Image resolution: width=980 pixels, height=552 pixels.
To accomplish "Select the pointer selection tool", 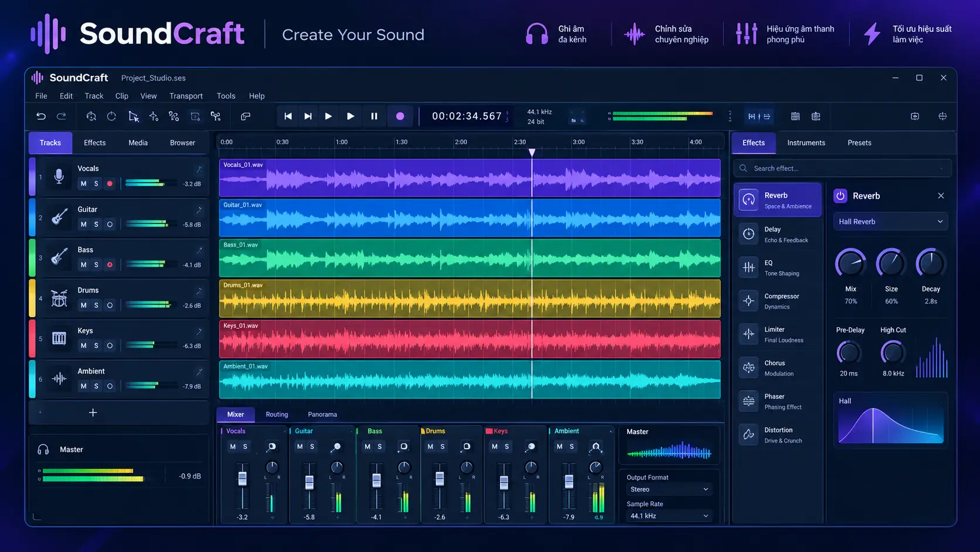I will (x=134, y=116).
